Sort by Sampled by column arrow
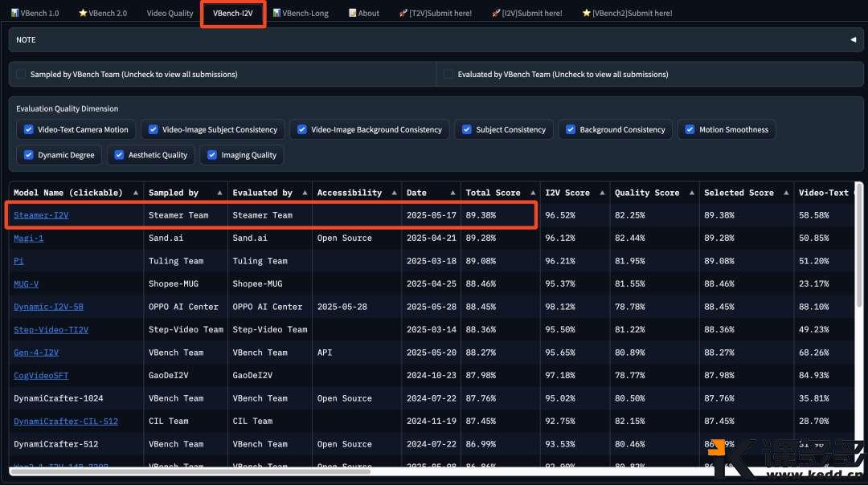This screenshot has height=485, width=868. point(219,193)
